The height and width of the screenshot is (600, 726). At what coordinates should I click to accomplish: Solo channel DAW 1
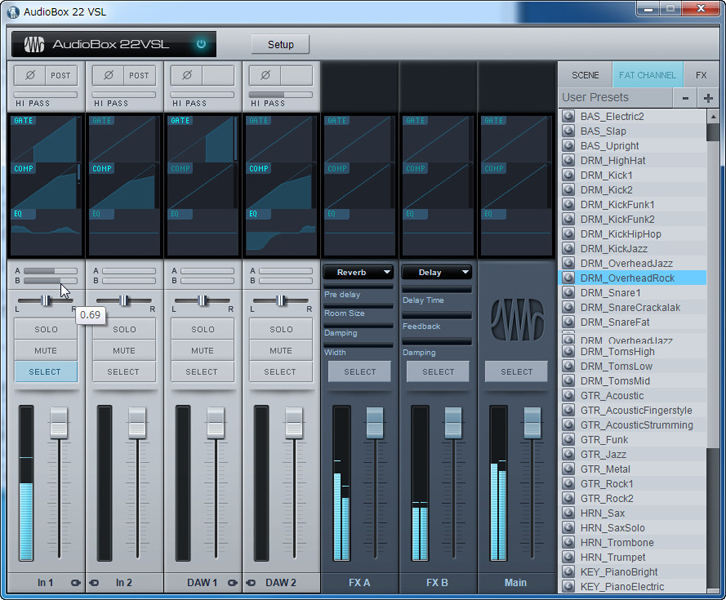pos(202,329)
